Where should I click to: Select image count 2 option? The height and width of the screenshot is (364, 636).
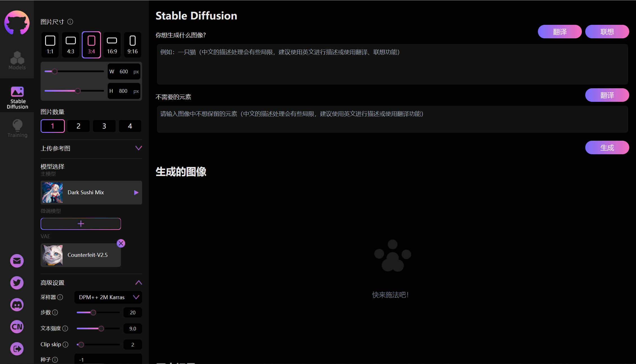click(78, 126)
